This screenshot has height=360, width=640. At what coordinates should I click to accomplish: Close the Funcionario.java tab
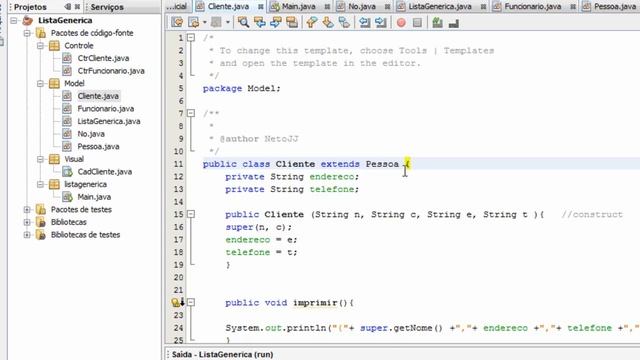click(x=573, y=7)
